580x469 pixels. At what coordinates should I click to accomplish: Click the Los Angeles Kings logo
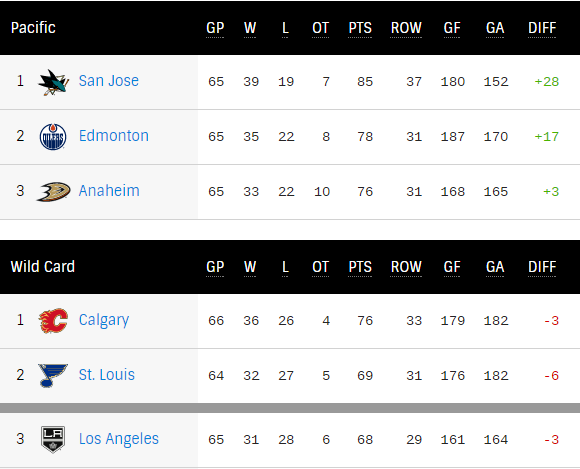click(x=53, y=439)
